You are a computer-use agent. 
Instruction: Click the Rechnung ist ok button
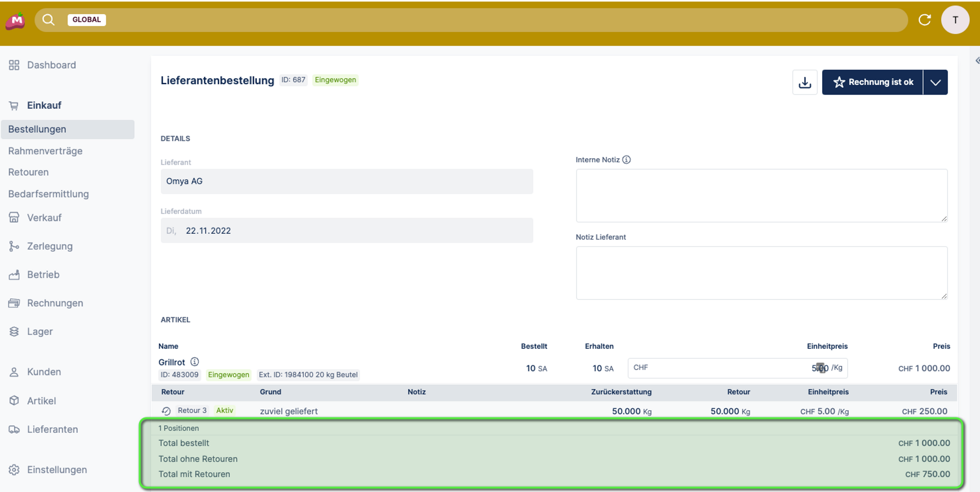click(873, 82)
